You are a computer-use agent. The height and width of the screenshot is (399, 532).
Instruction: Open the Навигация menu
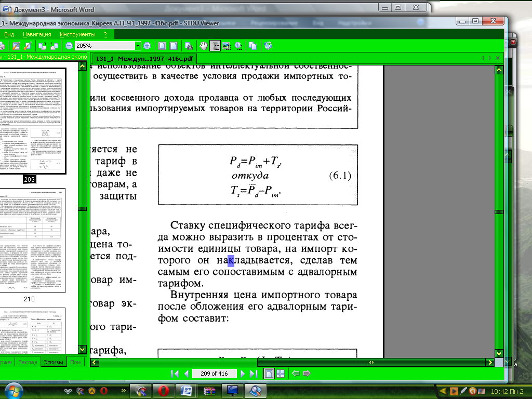(x=37, y=34)
